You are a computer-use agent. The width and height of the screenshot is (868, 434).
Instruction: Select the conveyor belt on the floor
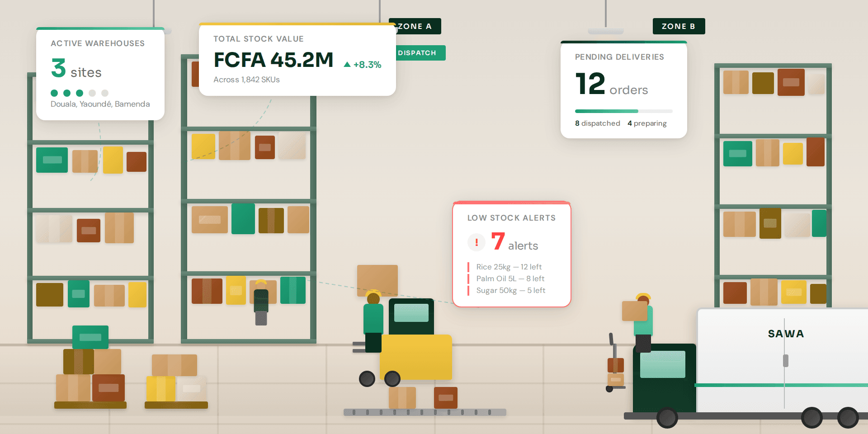point(424,412)
